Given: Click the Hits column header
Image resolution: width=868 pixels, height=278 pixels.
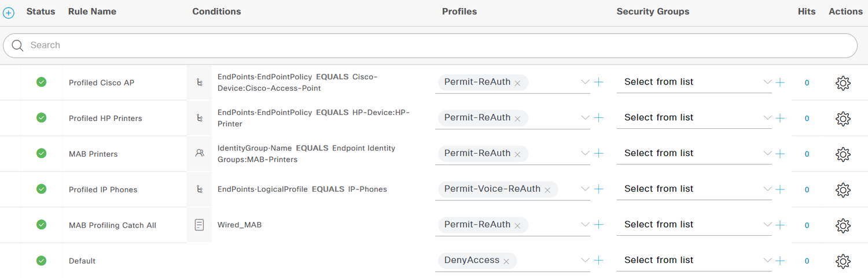Looking at the screenshot, I should click(x=807, y=12).
